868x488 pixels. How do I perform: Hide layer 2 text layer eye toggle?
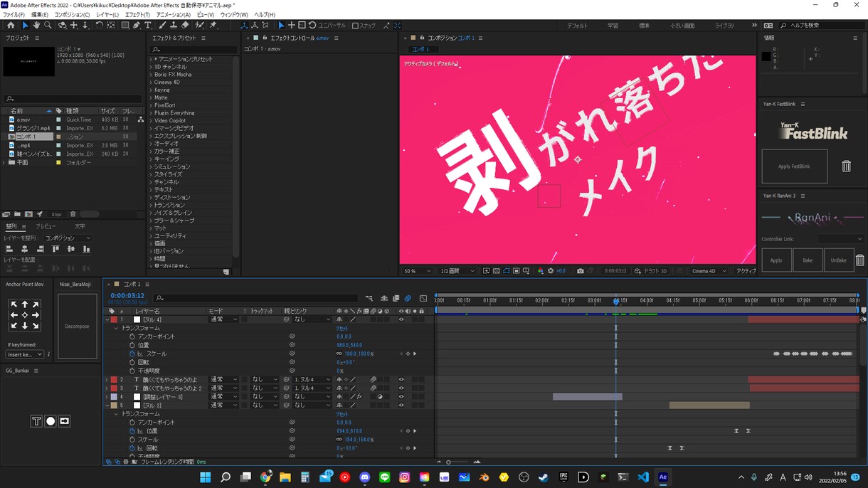pos(401,380)
